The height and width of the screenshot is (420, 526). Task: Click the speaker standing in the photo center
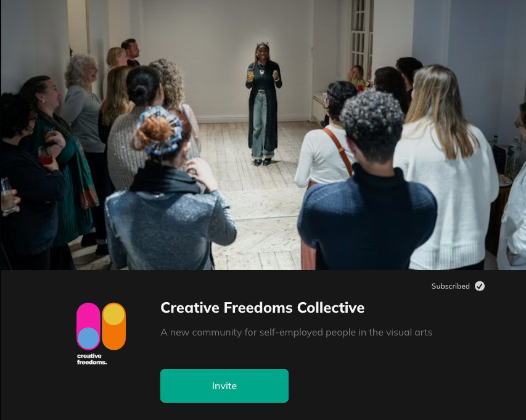point(264,104)
